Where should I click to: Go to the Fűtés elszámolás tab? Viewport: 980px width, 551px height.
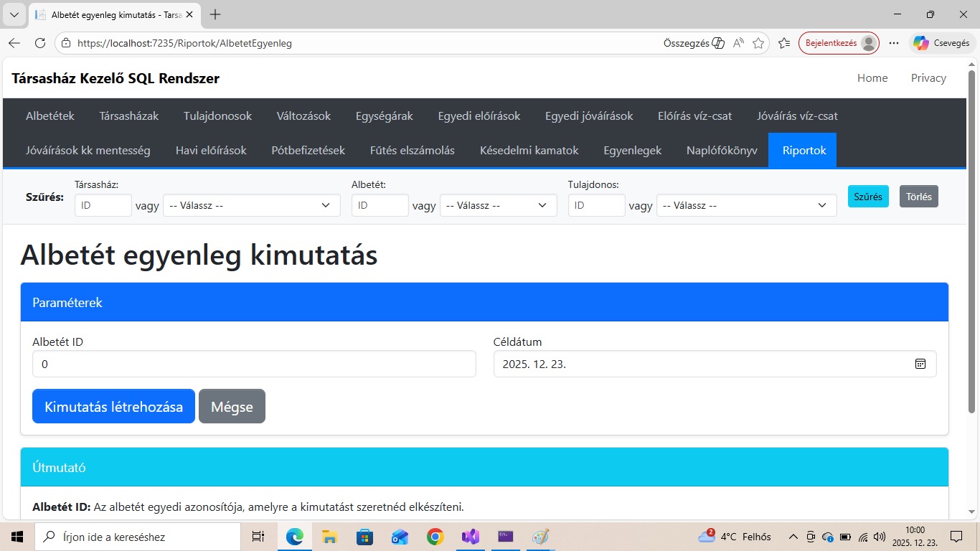pyautogui.click(x=412, y=151)
